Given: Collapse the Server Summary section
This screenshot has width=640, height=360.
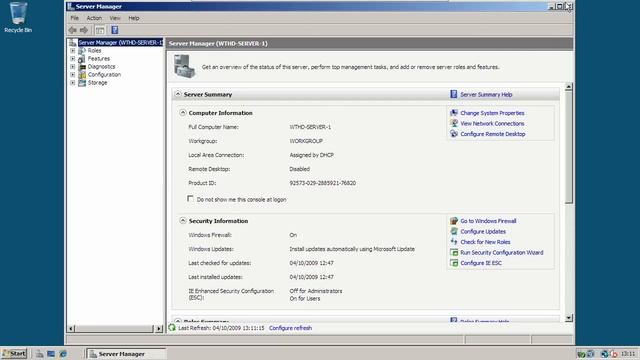Looking at the screenshot, I should coord(178,94).
